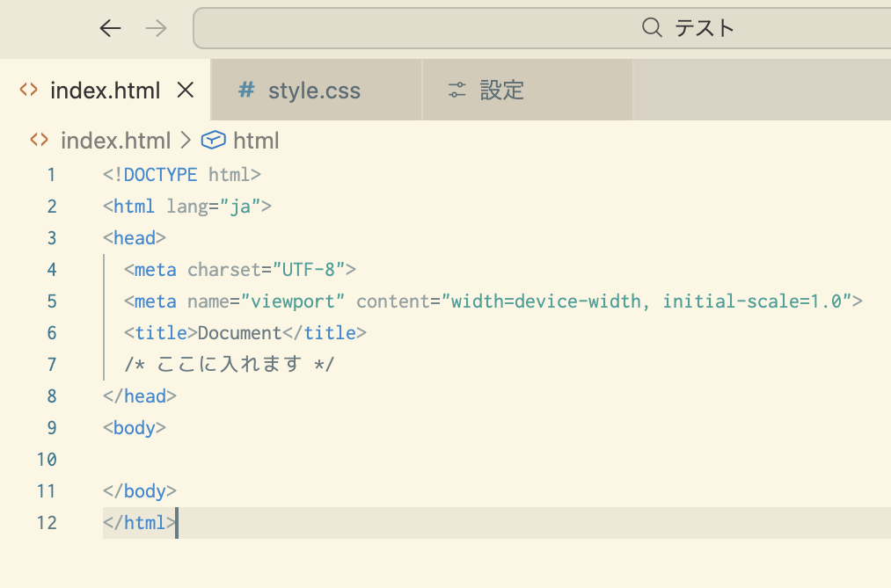Open the html element in the breadcrumb
891x588 pixels.
(x=257, y=140)
